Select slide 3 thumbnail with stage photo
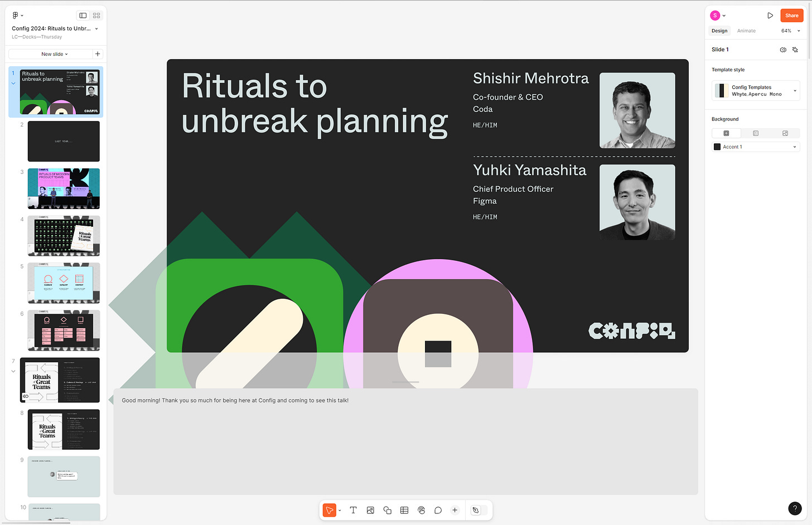The height and width of the screenshot is (525, 812). point(64,188)
